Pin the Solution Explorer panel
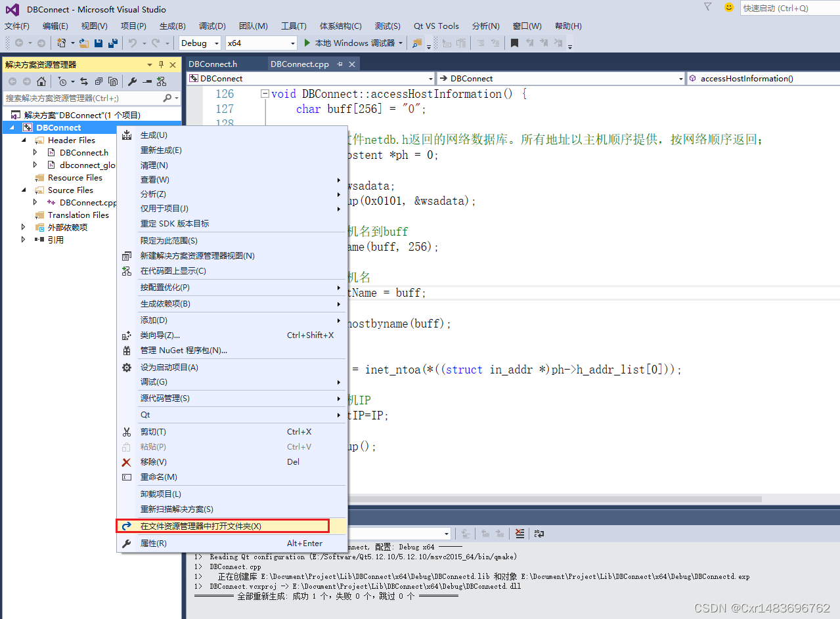840x619 pixels. (x=161, y=64)
